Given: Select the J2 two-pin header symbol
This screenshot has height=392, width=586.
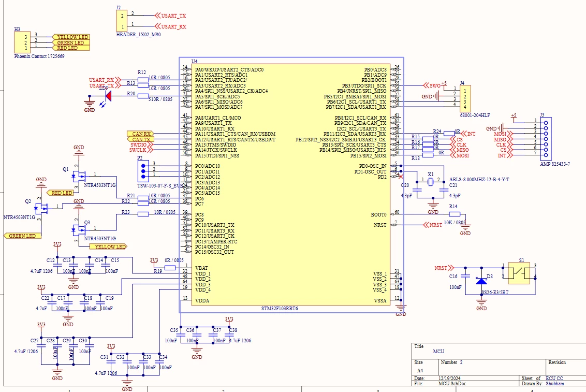Looking at the screenshot, I should tap(122, 21).
